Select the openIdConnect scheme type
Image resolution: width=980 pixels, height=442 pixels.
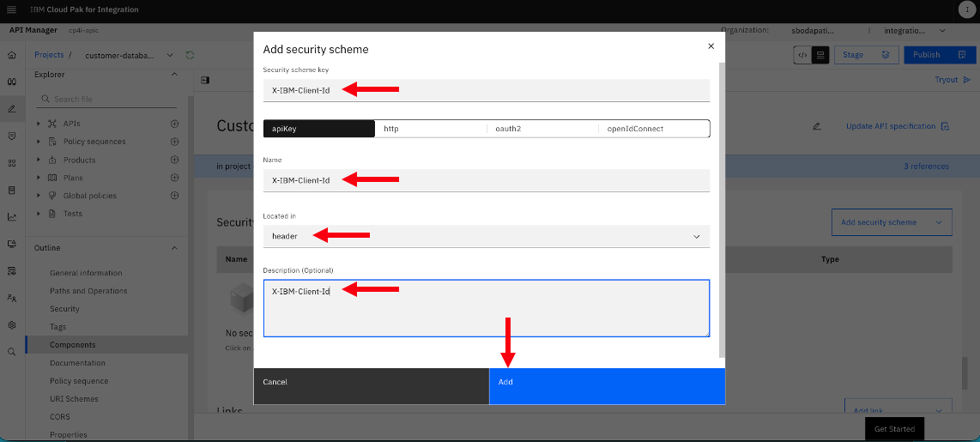(654, 129)
